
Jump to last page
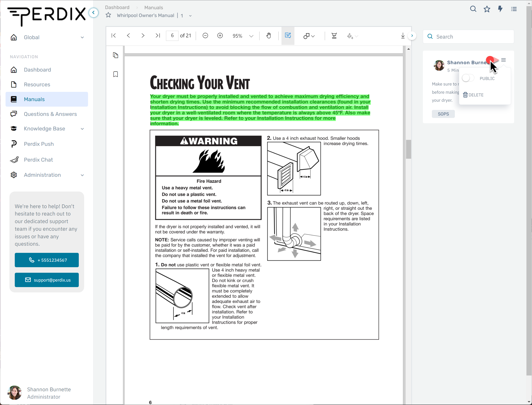[158, 36]
